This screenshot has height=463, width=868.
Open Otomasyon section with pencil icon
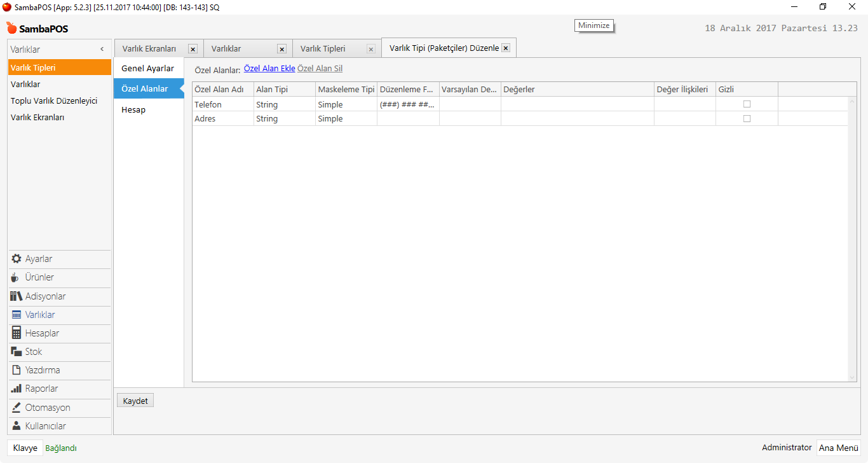click(x=47, y=408)
